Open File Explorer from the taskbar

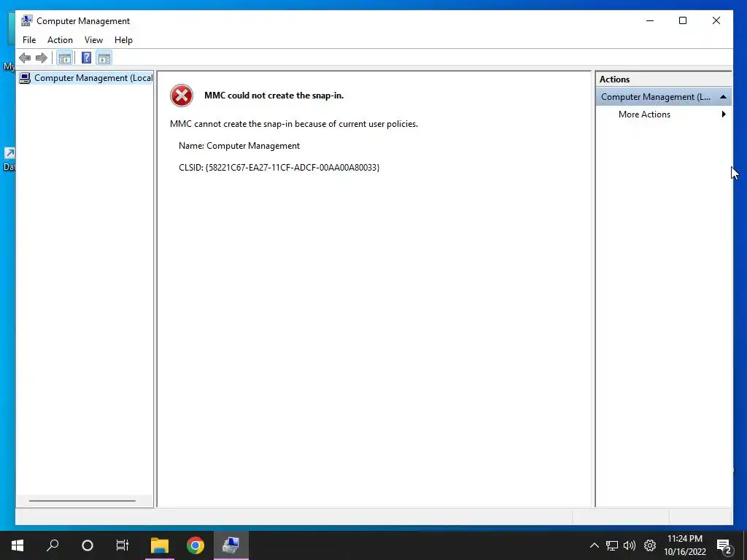pyautogui.click(x=160, y=545)
